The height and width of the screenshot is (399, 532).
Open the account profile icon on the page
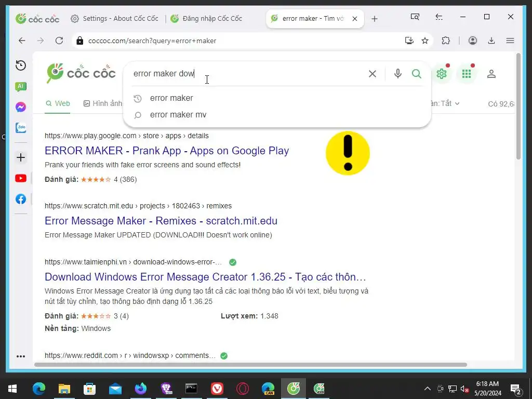coord(491,74)
